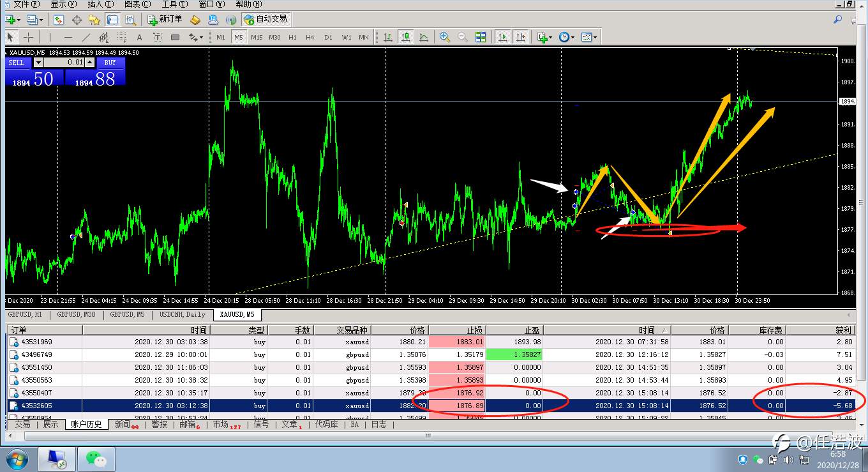Search with the magnifier icon top right

(x=838, y=20)
